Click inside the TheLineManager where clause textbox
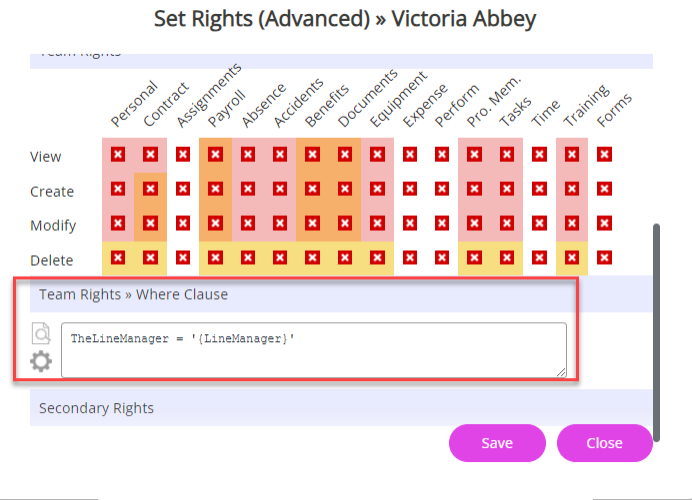Screen dimensions: 692x500 pyautogui.click(x=313, y=350)
